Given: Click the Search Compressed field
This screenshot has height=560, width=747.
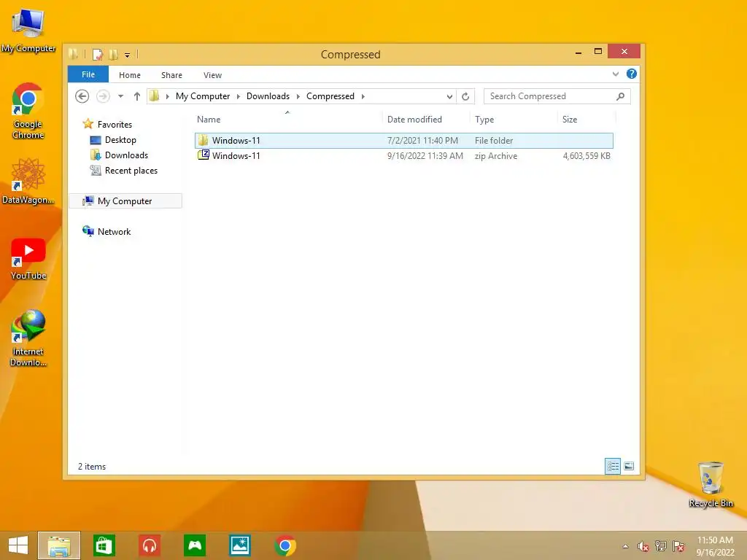Looking at the screenshot, I should pos(557,96).
